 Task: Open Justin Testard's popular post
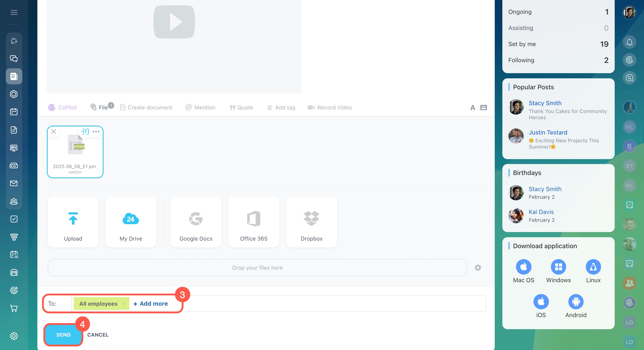click(563, 141)
